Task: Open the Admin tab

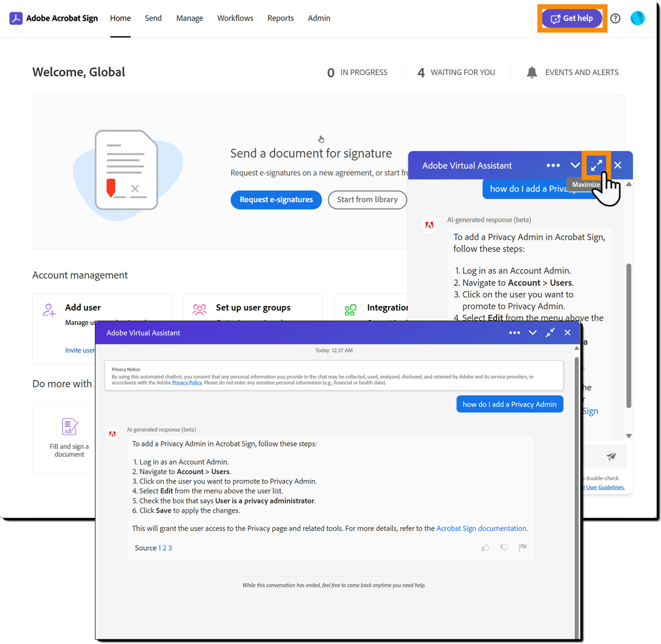Action: coord(319,18)
